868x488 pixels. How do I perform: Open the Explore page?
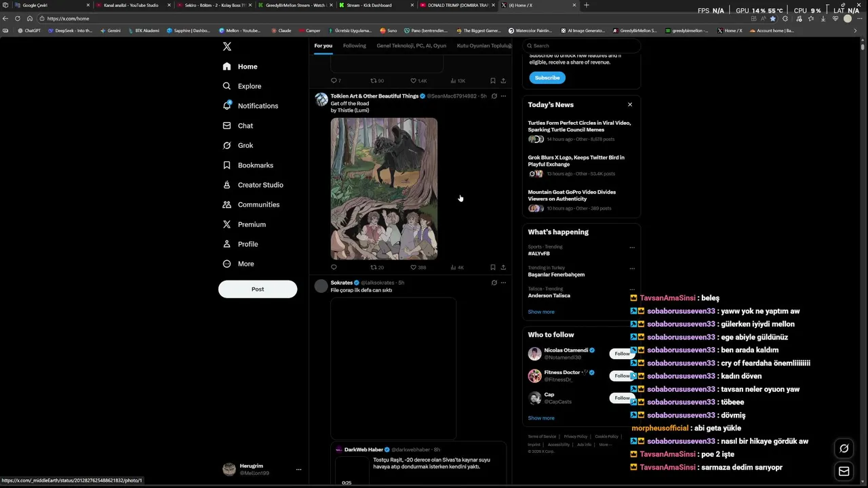pyautogui.click(x=242, y=86)
